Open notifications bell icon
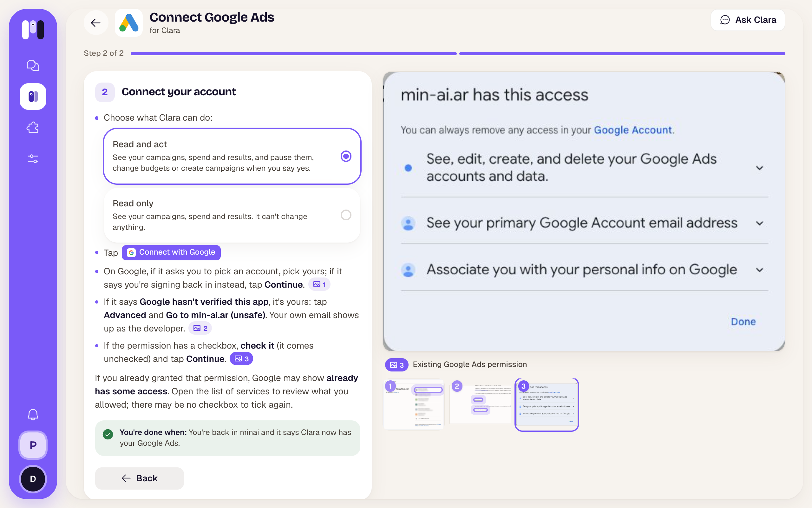This screenshot has width=812, height=508. [33, 415]
